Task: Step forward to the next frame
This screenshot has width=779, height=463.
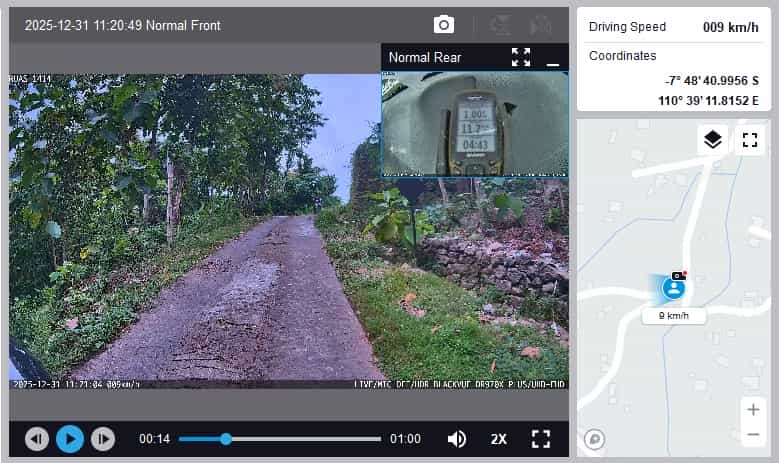Action: (102, 439)
